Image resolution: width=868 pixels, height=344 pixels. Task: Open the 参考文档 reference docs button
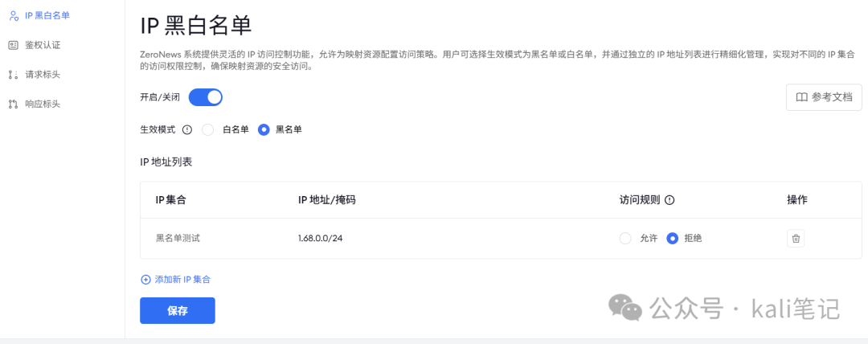(x=823, y=97)
